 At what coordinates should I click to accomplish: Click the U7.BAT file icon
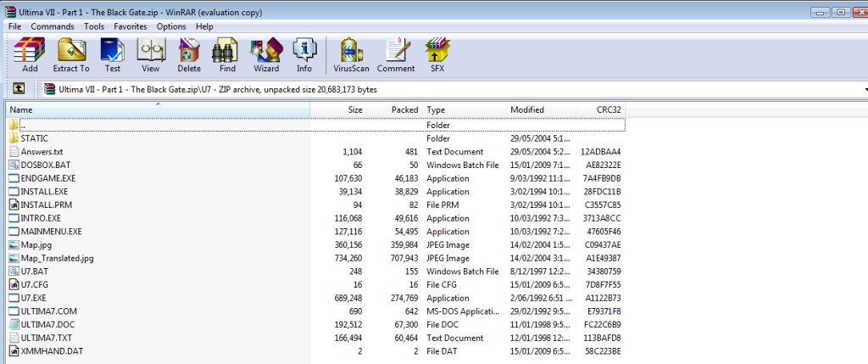coord(14,272)
